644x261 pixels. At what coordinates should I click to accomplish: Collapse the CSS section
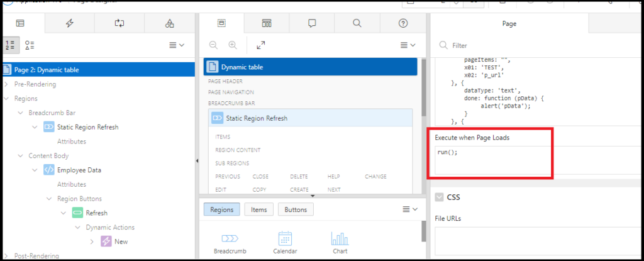point(439,197)
